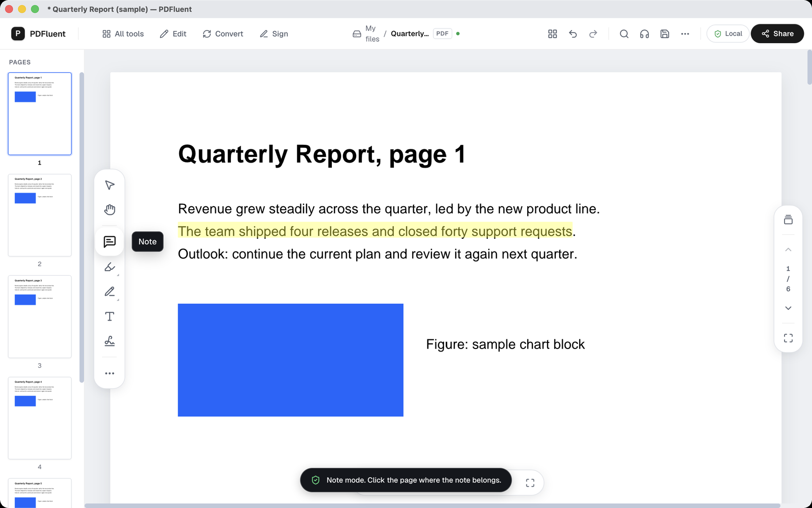
Task: Toggle fullscreen in the page navigator
Action: 788,338
